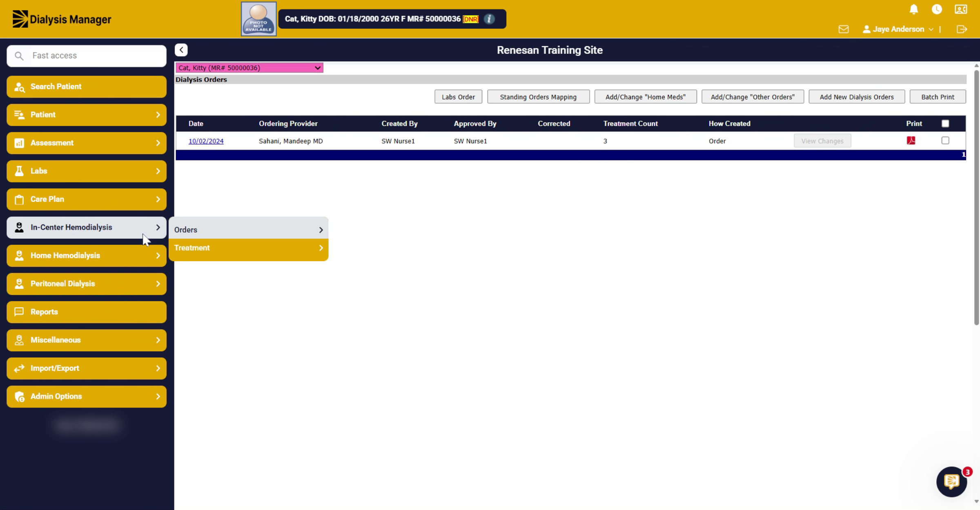Click Add/Change "Other Orders" button
The image size is (980, 510).
pos(753,97)
